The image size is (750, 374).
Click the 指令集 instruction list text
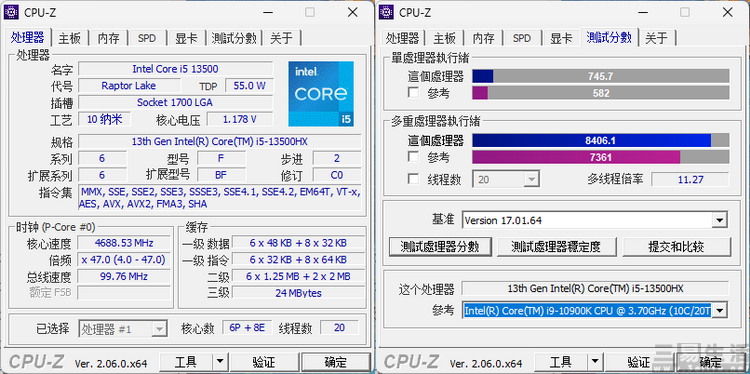[x=220, y=198]
